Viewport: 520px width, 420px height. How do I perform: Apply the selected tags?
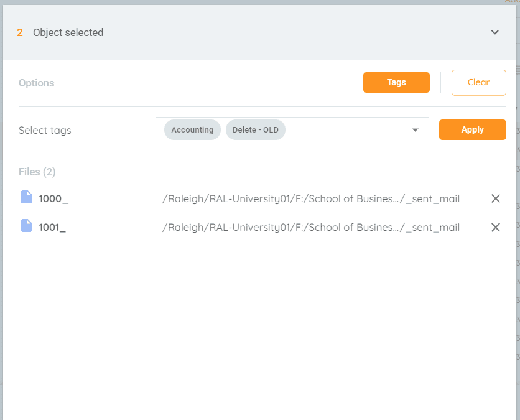(x=473, y=129)
